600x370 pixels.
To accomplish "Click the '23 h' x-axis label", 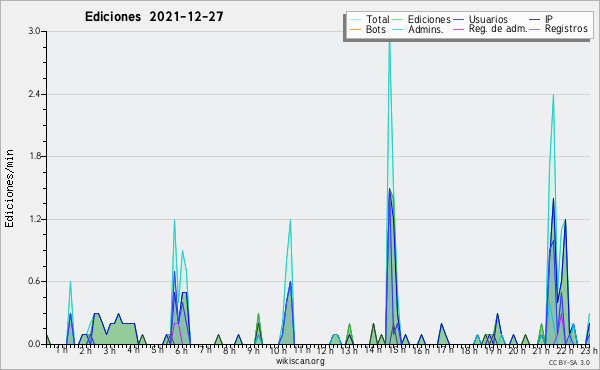I will point(589,350).
